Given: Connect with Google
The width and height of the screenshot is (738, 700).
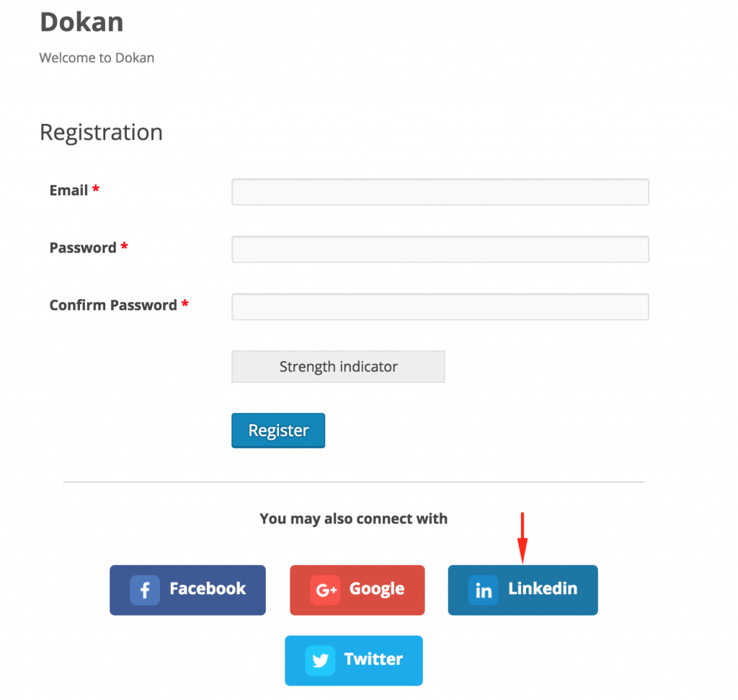Looking at the screenshot, I should click(x=357, y=590).
